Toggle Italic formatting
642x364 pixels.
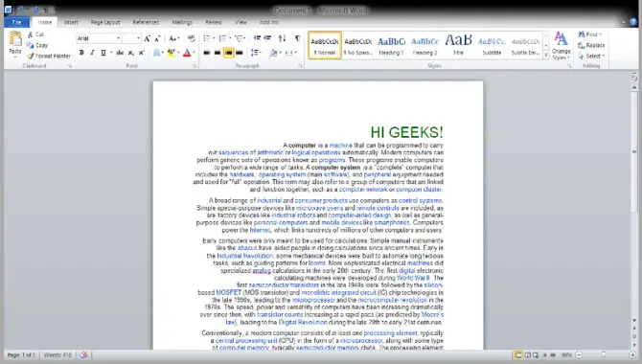[x=93, y=53]
